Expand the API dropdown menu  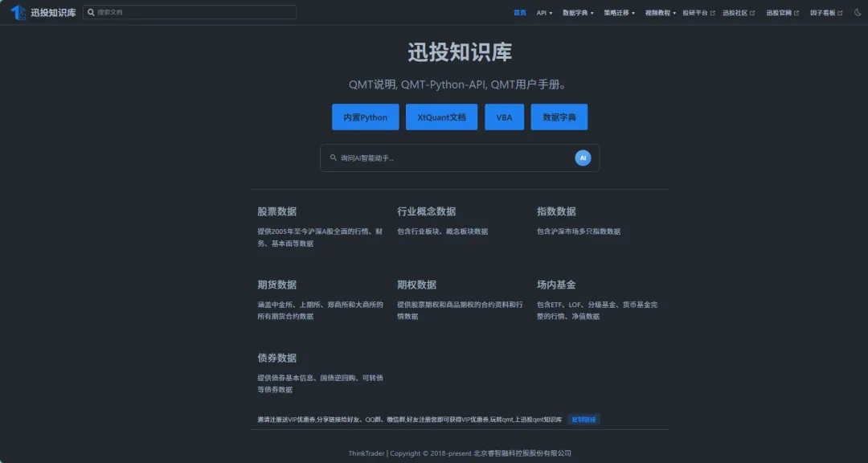coord(544,13)
